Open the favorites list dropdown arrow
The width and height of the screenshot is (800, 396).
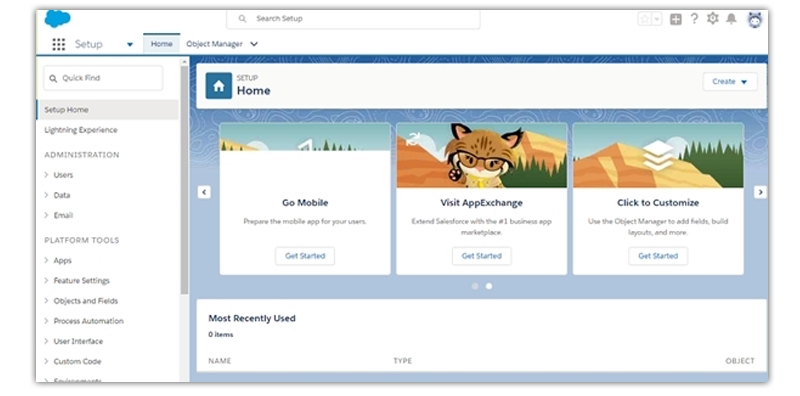657,19
